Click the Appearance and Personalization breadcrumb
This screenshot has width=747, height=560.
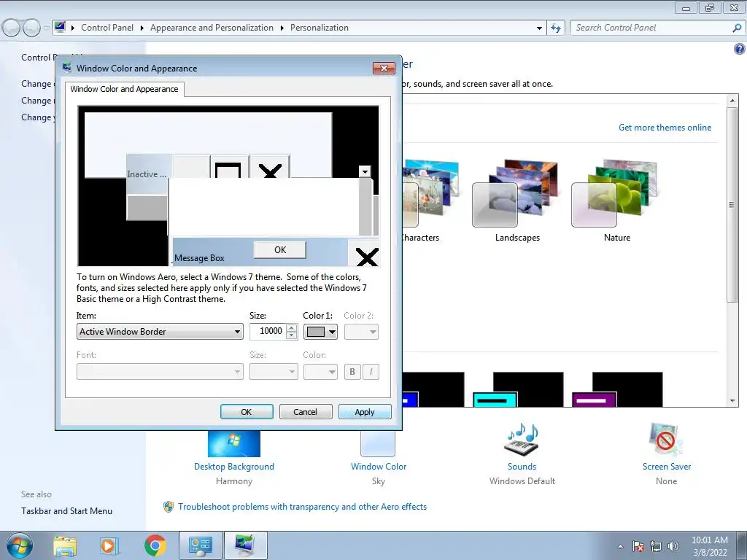pos(212,28)
